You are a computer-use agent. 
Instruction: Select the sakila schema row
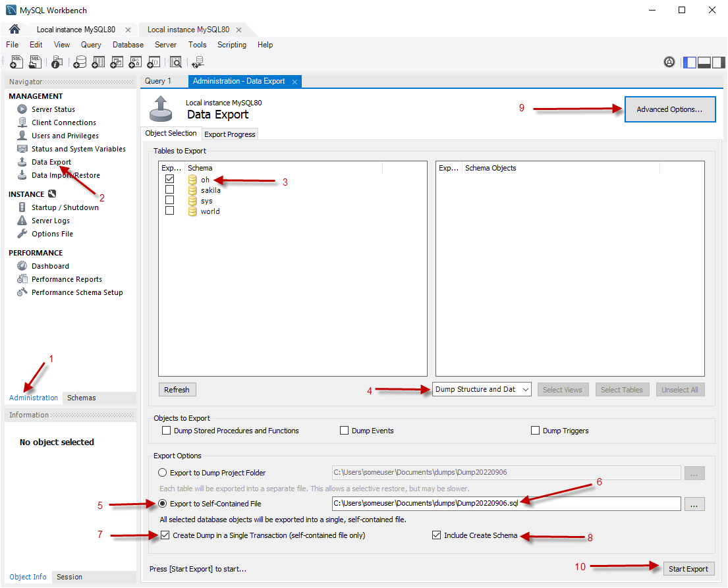[211, 190]
